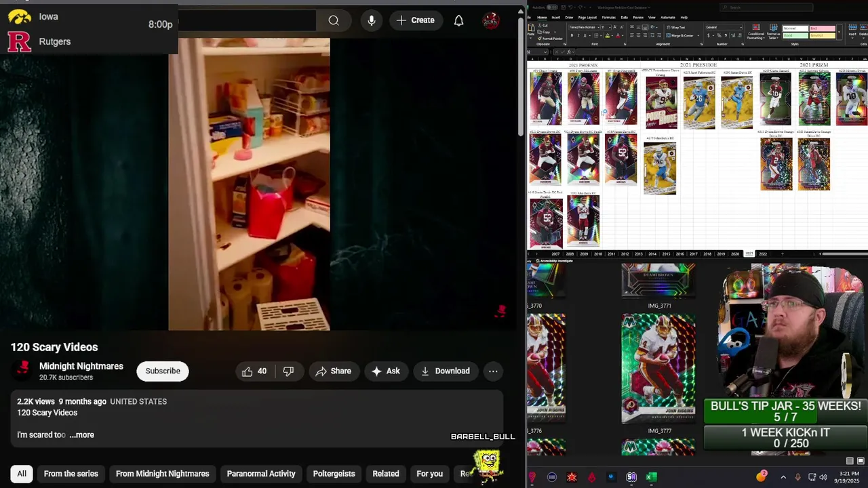Open Excel font size dropdown

(x=610, y=27)
